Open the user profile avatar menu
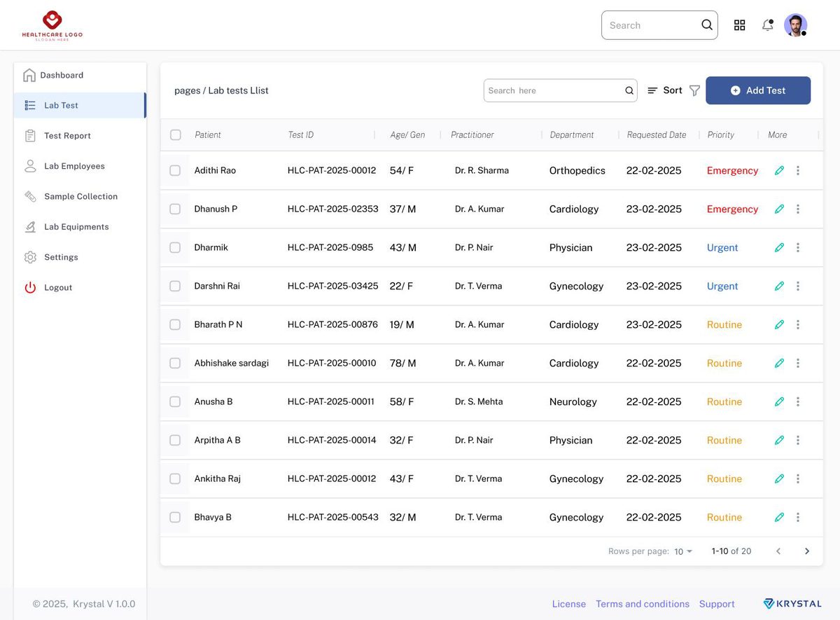Screen dimensions: 840x620 [x=795, y=25]
